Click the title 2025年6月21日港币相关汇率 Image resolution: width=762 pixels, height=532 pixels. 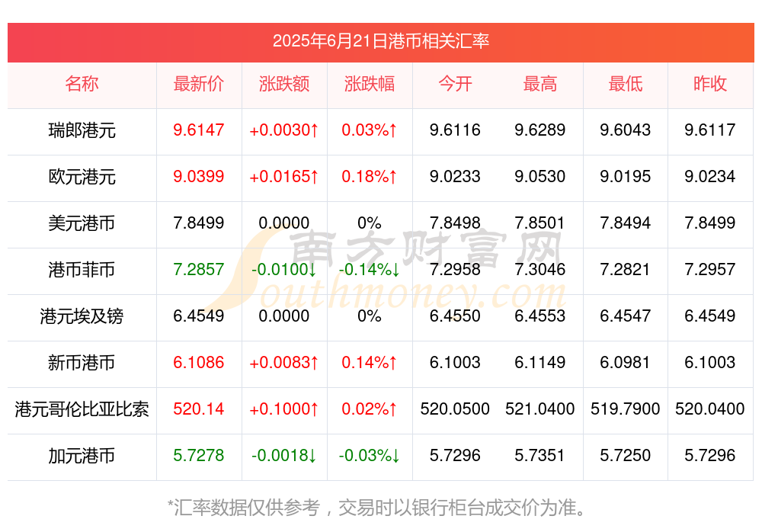click(380, 41)
